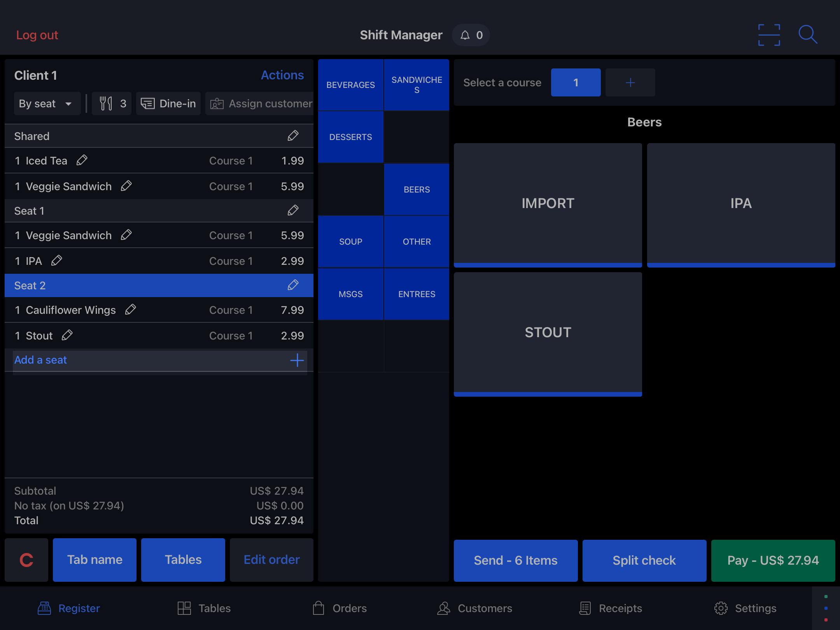Expand the By seat dropdown
Viewport: 840px width, 630px height.
coord(47,103)
